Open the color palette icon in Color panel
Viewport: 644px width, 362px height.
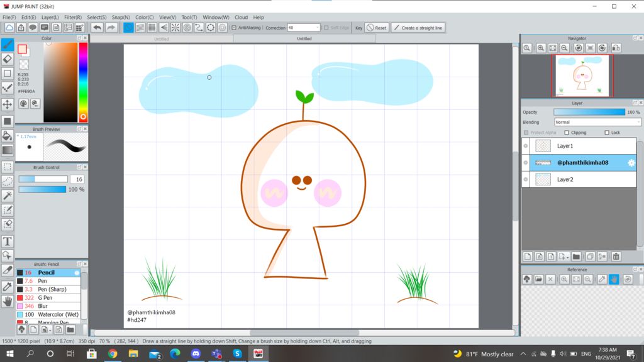pos(23,104)
